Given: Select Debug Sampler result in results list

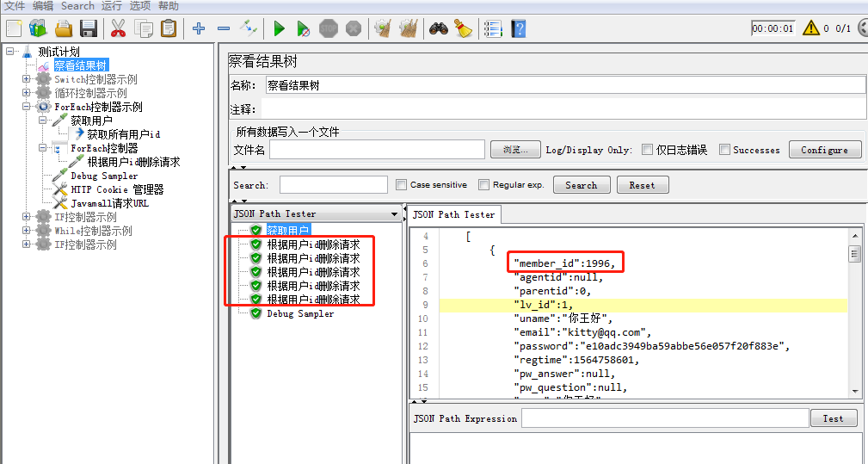Looking at the screenshot, I should pyautogui.click(x=300, y=313).
